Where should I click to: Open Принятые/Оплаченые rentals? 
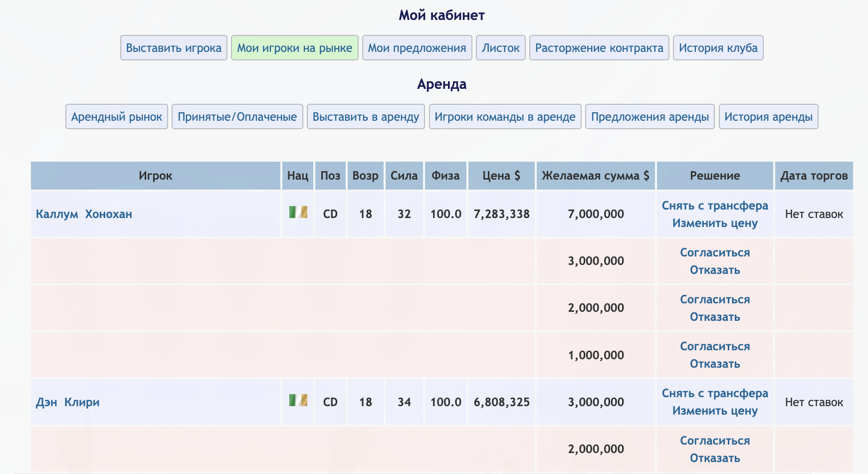[237, 117]
